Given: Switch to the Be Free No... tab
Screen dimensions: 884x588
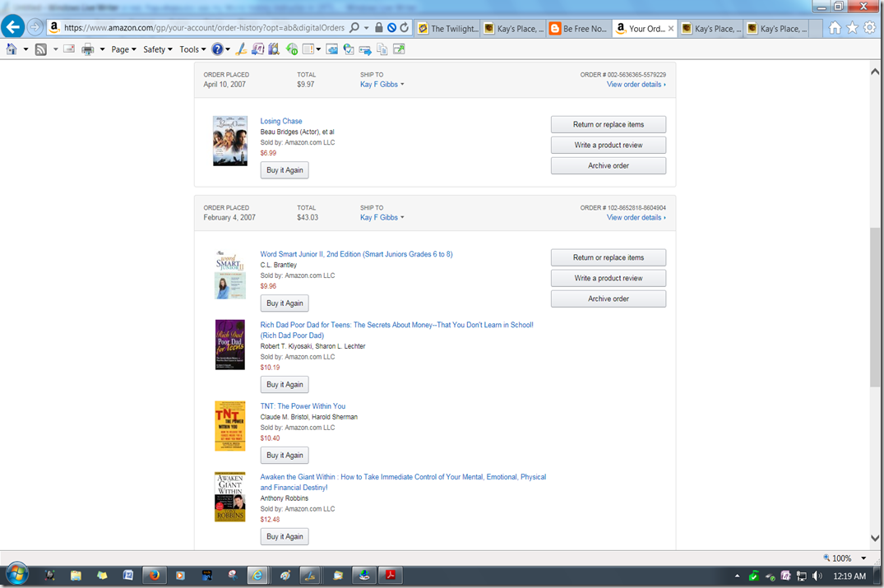Looking at the screenshot, I should [578, 29].
